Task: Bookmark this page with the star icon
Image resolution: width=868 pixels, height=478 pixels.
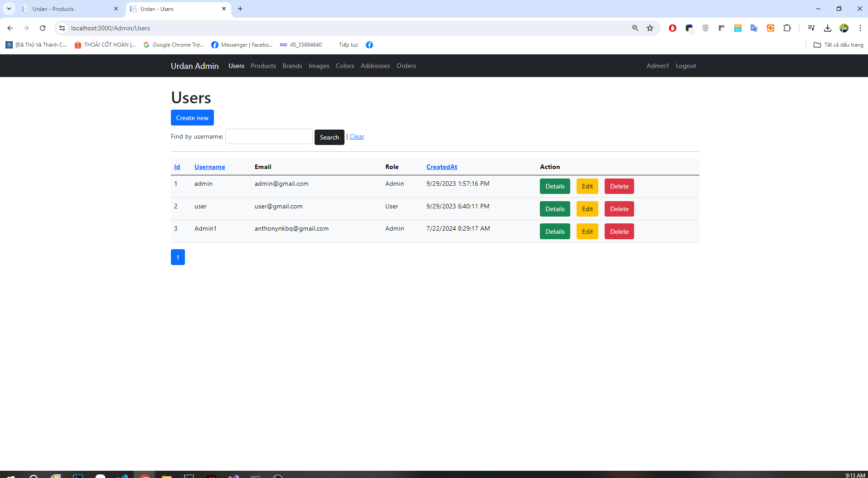Action: pos(650,28)
